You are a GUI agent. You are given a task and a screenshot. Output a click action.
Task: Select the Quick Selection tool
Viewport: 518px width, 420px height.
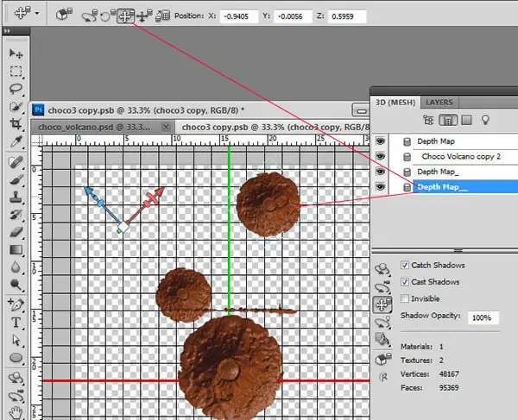click(x=16, y=107)
